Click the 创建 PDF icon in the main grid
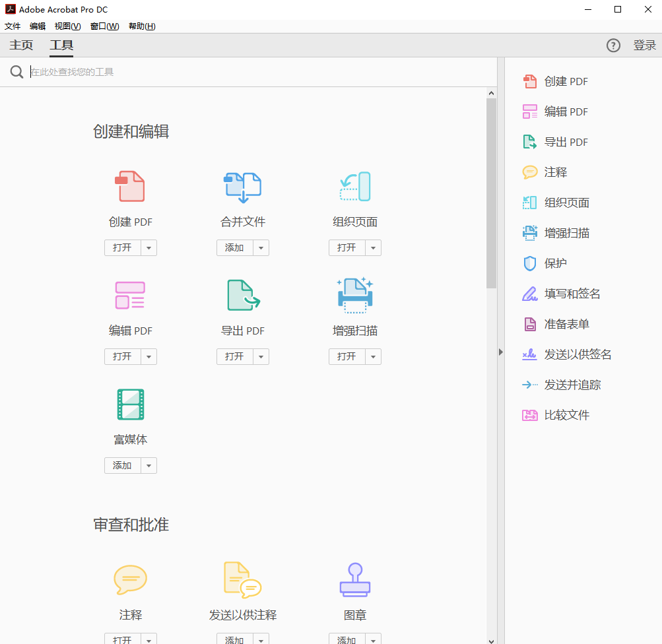 click(x=130, y=186)
